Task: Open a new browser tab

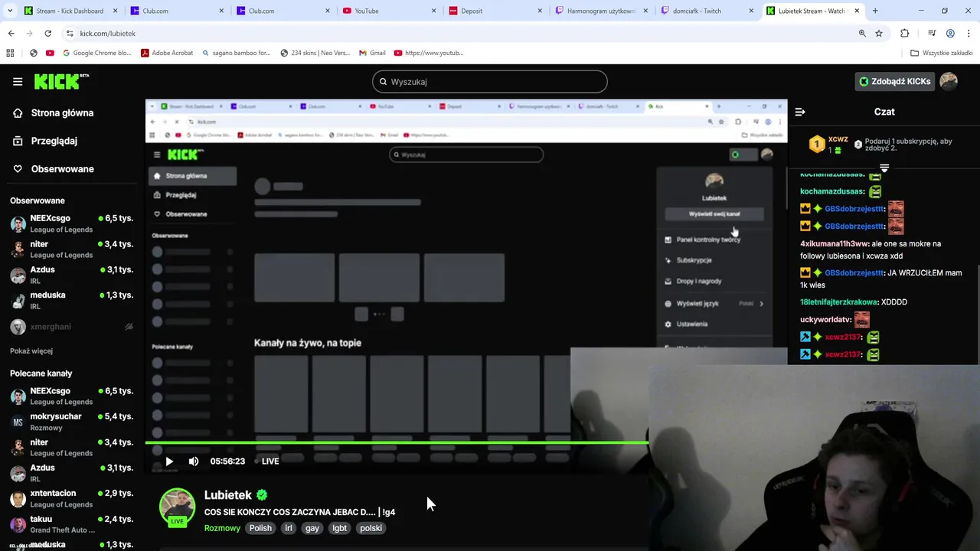Action: 875,11
